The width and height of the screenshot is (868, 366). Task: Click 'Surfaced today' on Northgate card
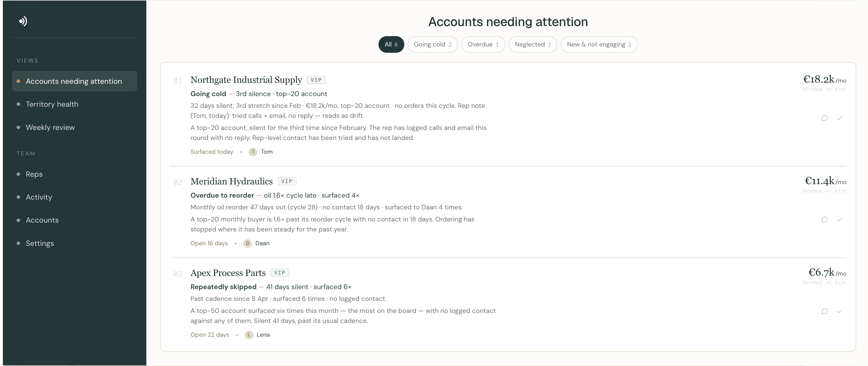pyautogui.click(x=211, y=152)
